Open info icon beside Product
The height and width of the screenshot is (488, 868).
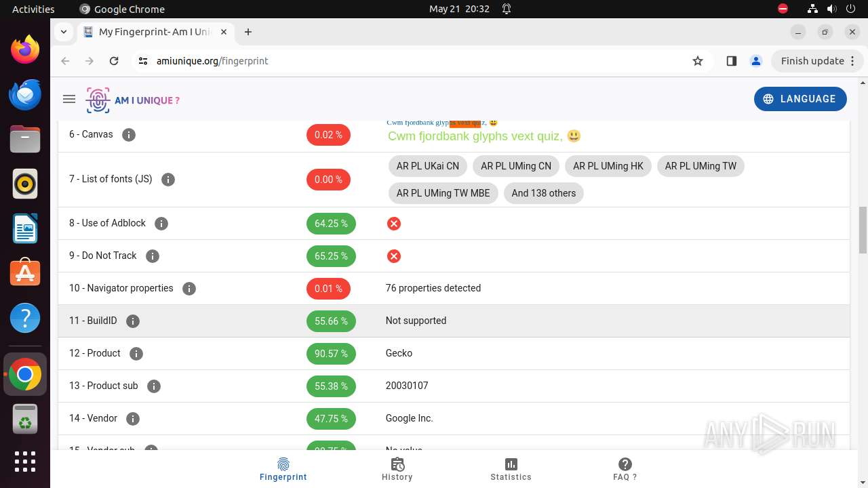(x=136, y=353)
